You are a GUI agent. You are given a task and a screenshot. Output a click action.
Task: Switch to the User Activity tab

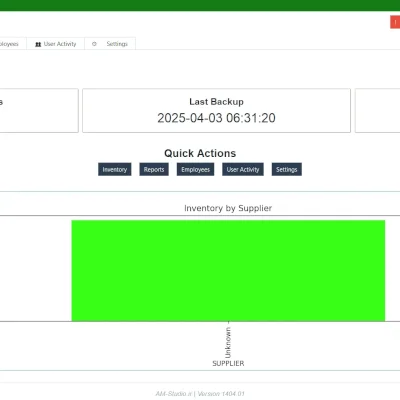(56, 44)
